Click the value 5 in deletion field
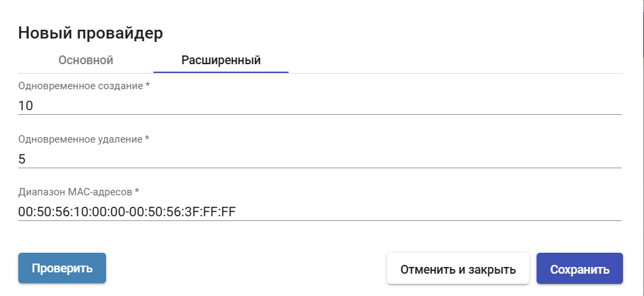644x296 pixels. tap(22, 159)
